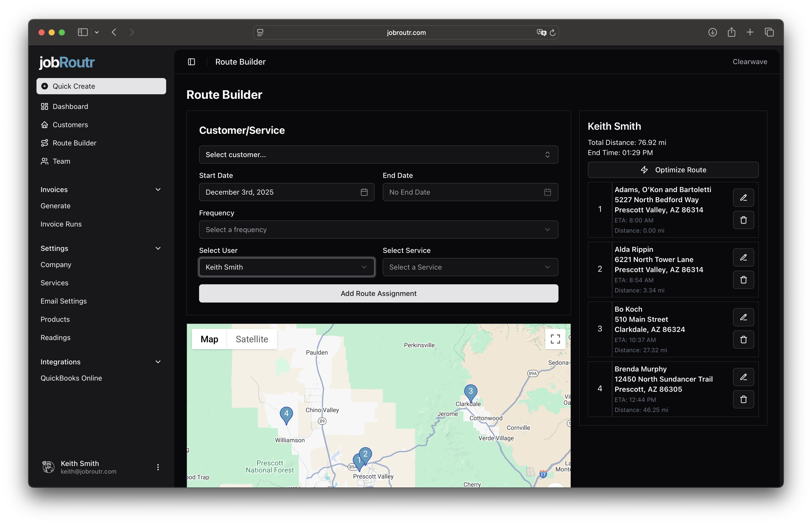The image size is (812, 525).
Task: Open Safari share sheet icon
Action: (731, 32)
